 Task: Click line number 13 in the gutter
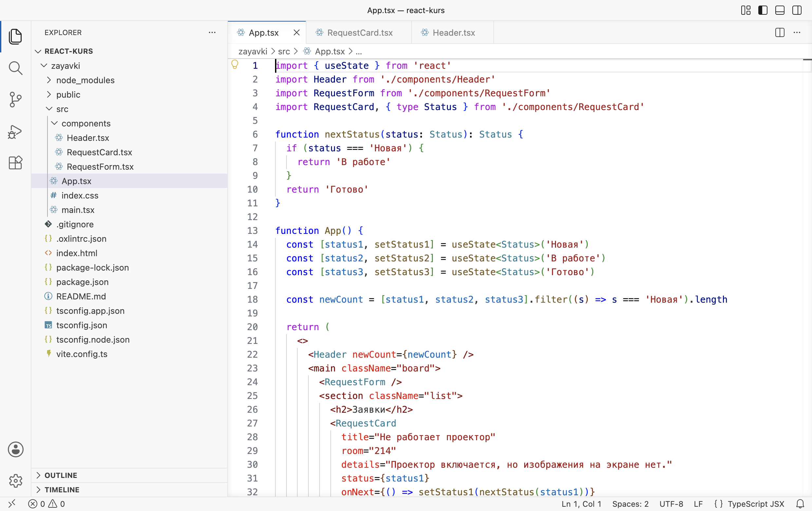(x=252, y=230)
